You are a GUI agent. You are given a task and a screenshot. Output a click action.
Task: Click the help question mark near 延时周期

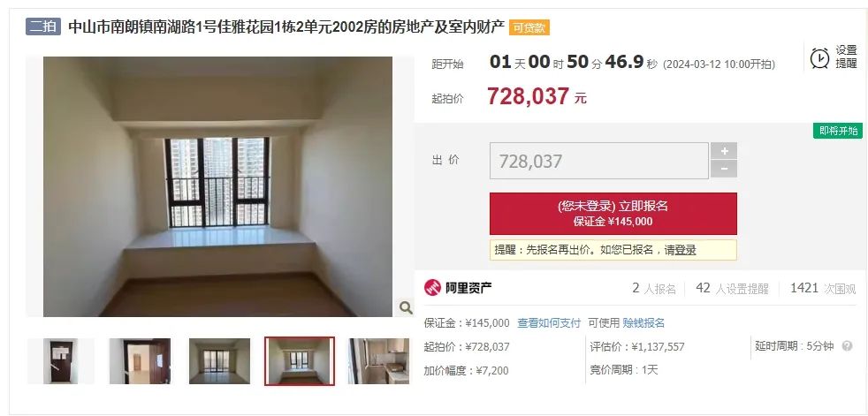(847, 346)
